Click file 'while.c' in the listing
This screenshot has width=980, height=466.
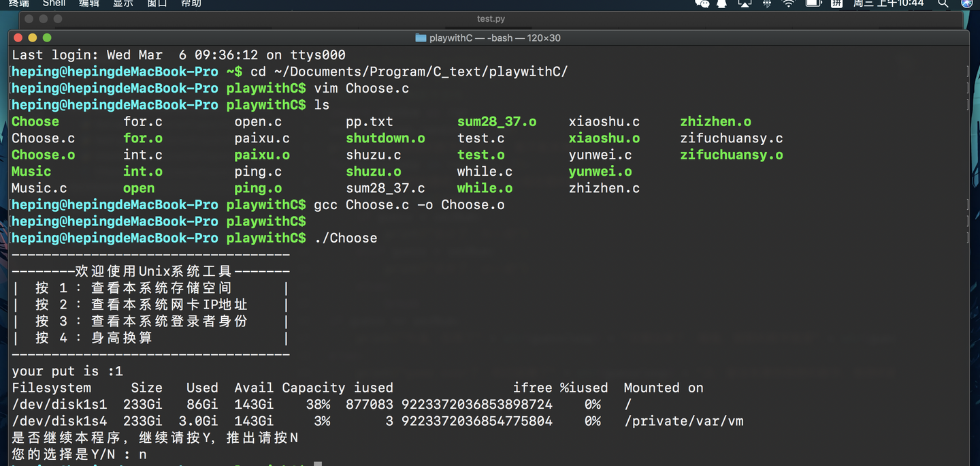click(485, 172)
